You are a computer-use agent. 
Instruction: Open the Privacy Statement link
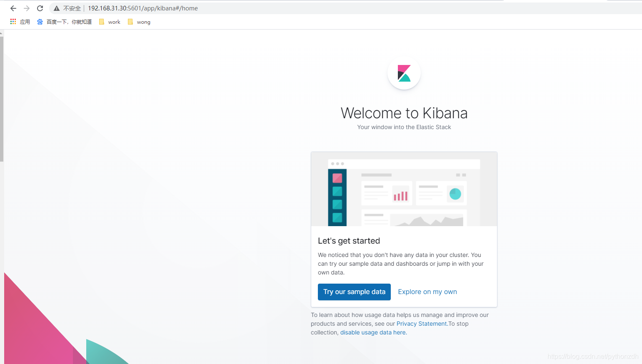click(x=422, y=324)
